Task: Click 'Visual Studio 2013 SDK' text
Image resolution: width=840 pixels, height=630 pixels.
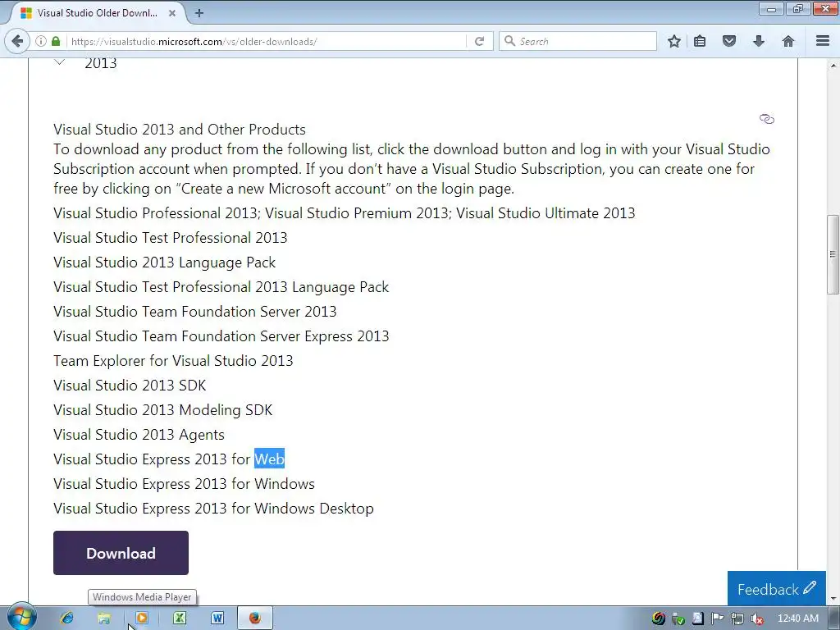Action: [x=130, y=386]
